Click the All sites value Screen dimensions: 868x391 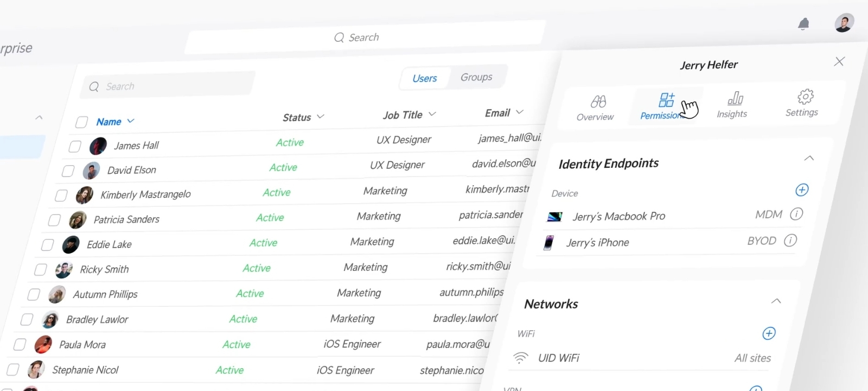coord(753,358)
